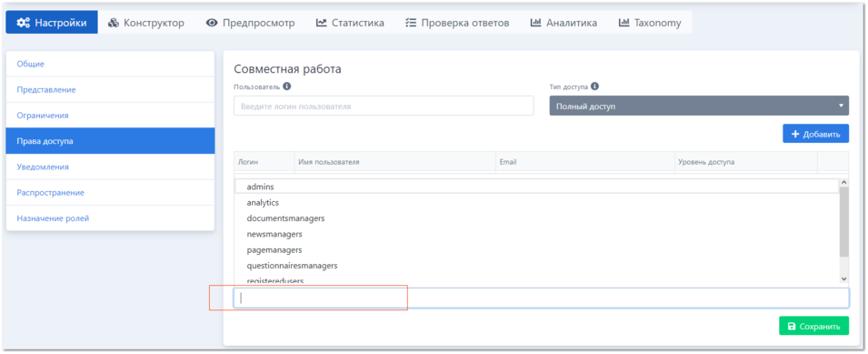
Task: Open the Полный доступ access type dropdown
Action: tap(699, 106)
